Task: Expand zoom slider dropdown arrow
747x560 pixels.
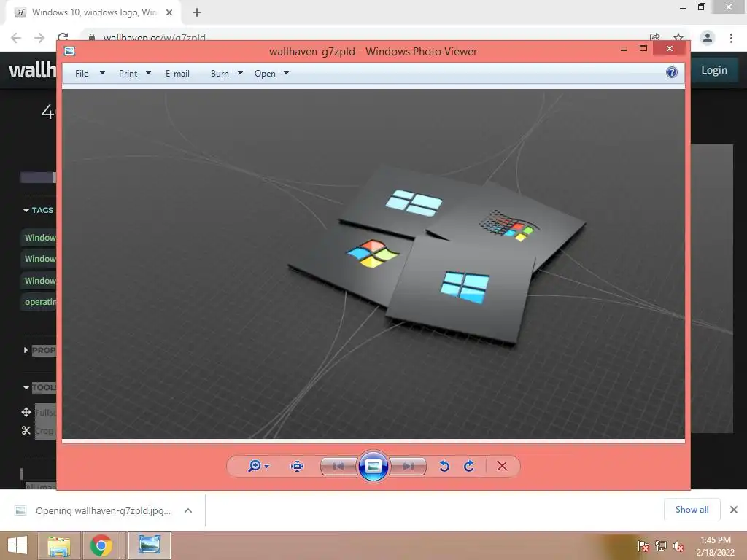Action: pyautogui.click(x=267, y=466)
